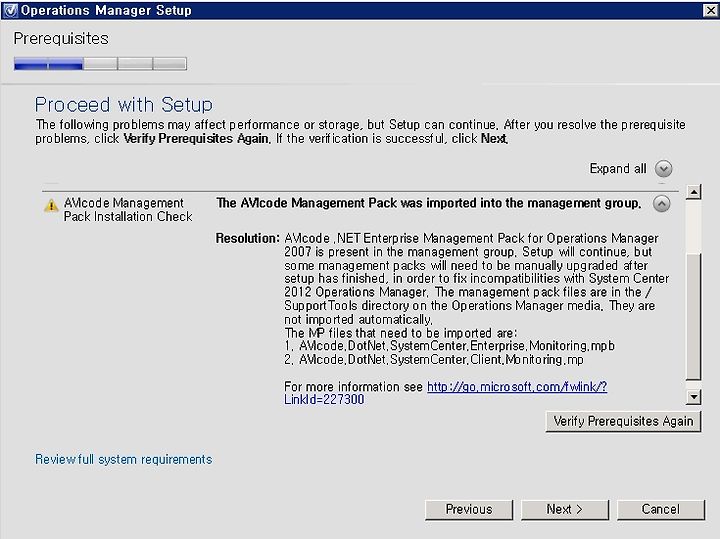Click the 'Prerequisites' page title
720x539 pixels.
tap(61, 39)
